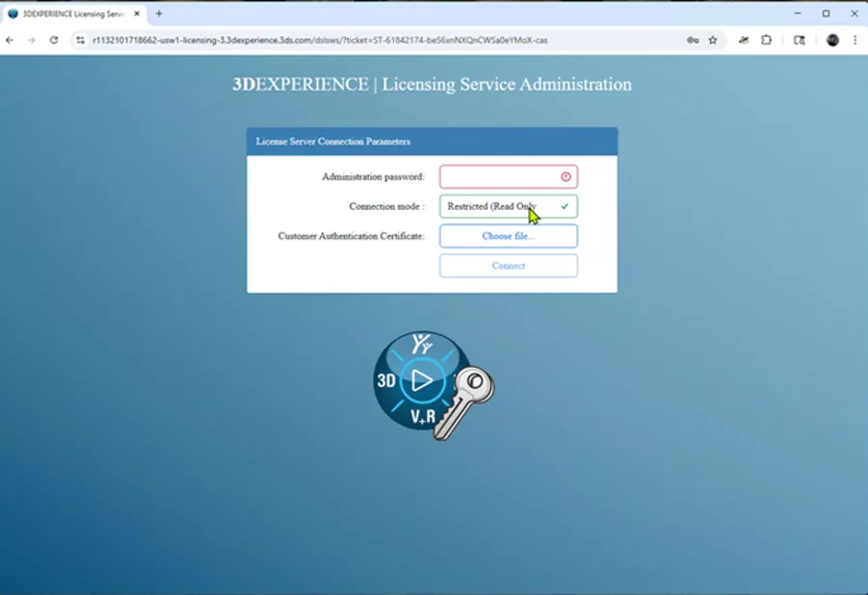Click the Administration password label
868x595 pixels.
(x=373, y=176)
